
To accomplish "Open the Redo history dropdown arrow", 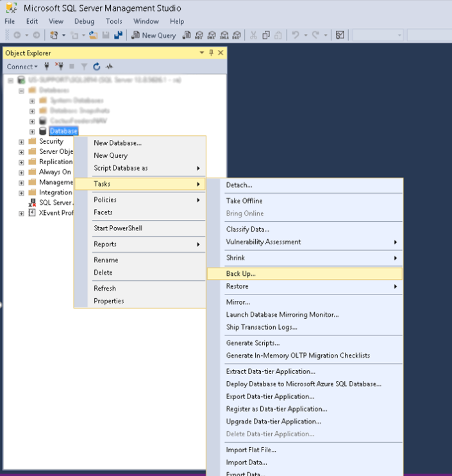I will 326,35.
